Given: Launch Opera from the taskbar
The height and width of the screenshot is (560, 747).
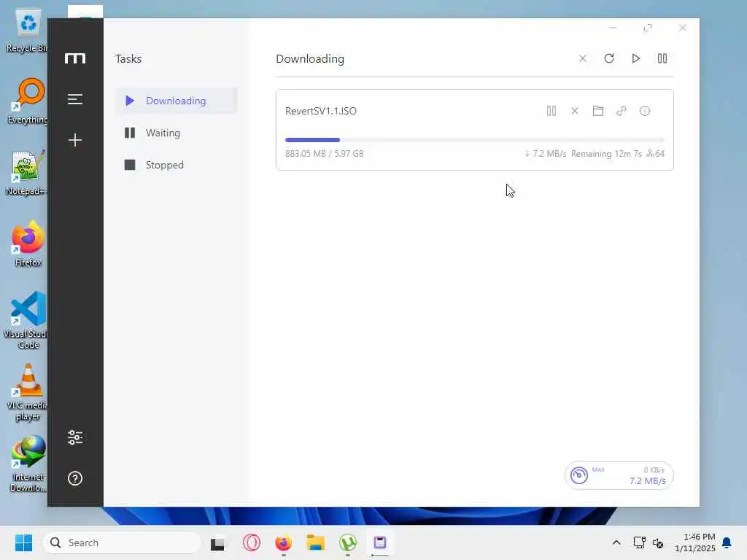Looking at the screenshot, I should [252, 542].
